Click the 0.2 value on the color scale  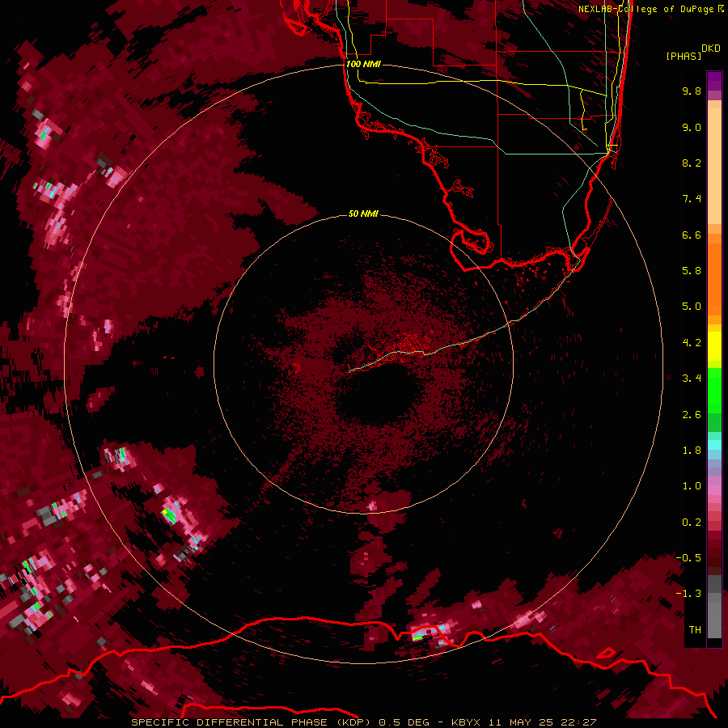coord(692,523)
